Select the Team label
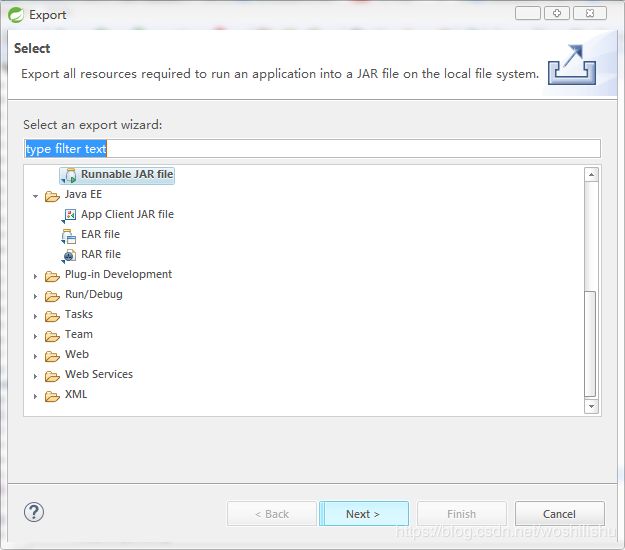The height and width of the screenshot is (550, 625). [79, 334]
